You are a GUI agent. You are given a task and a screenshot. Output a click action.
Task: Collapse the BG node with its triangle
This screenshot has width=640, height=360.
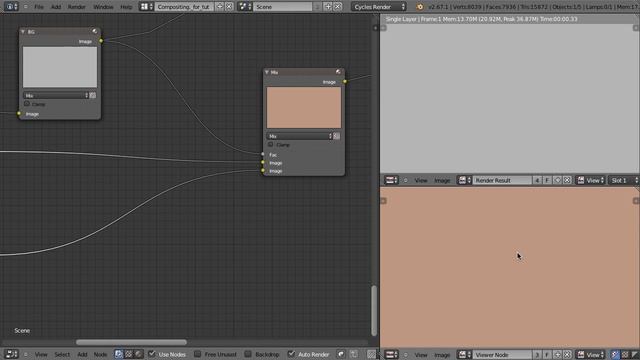pos(23,31)
